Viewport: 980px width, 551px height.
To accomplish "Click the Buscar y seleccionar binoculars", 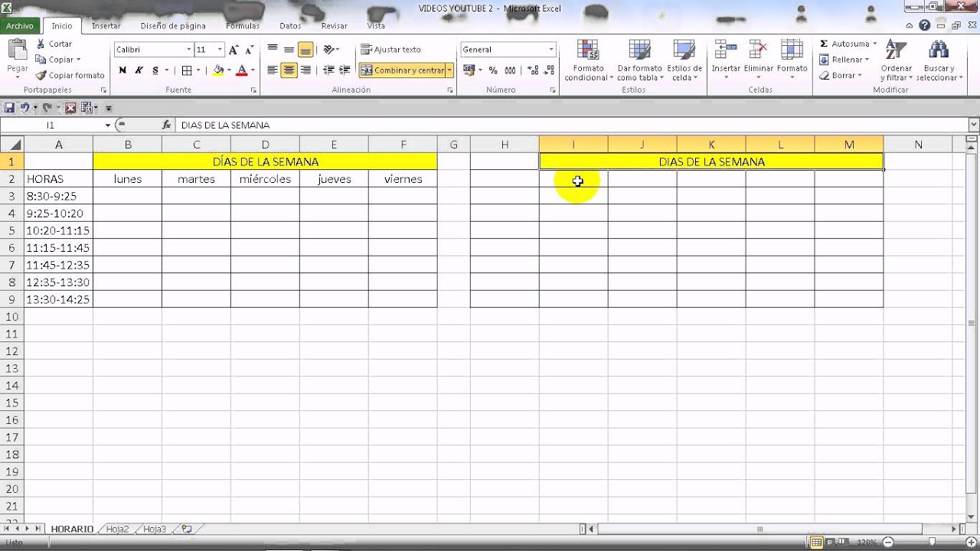I will tap(938, 52).
